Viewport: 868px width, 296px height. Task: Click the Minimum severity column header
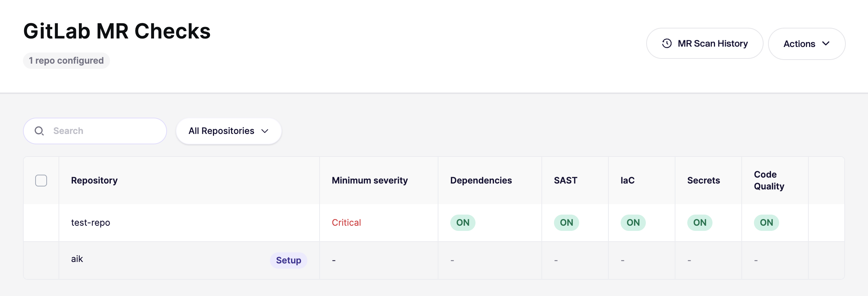tap(370, 181)
